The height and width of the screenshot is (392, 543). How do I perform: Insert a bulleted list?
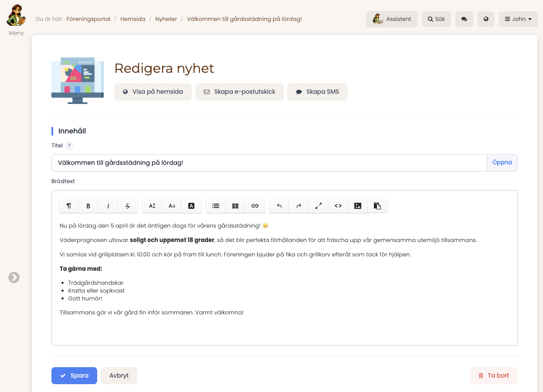click(215, 206)
